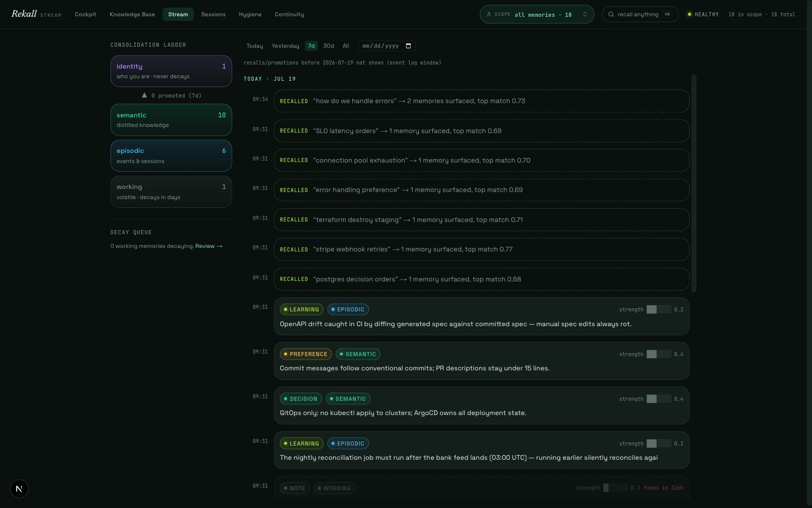Switch to the Continuity tab
This screenshot has height=508, width=812.
coord(289,14)
